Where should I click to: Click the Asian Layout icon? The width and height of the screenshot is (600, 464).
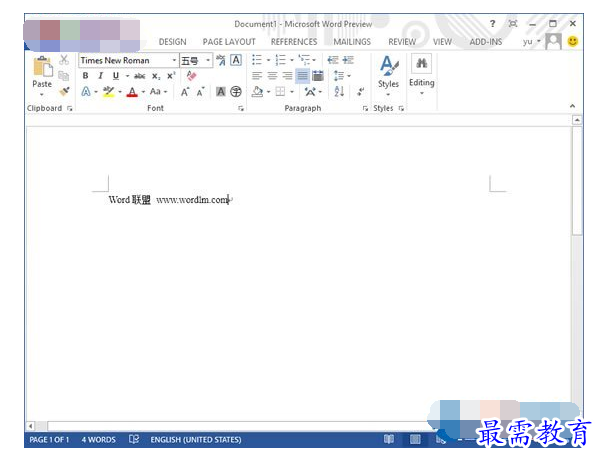tap(310, 92)
